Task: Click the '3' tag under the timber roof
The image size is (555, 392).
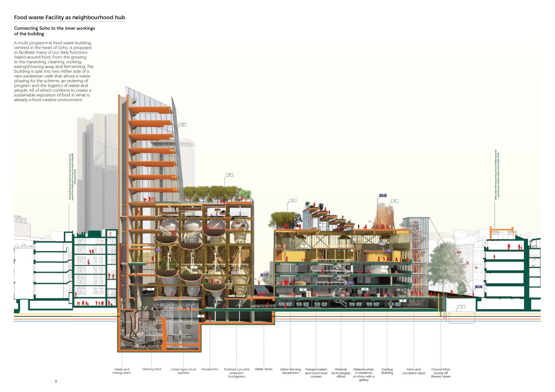Action: point(304,246)
